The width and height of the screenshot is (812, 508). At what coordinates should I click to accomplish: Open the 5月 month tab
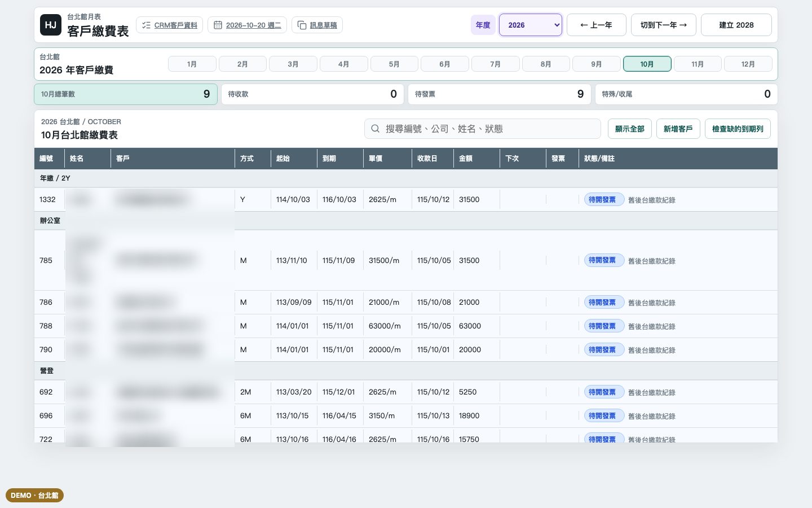point(394,64)
